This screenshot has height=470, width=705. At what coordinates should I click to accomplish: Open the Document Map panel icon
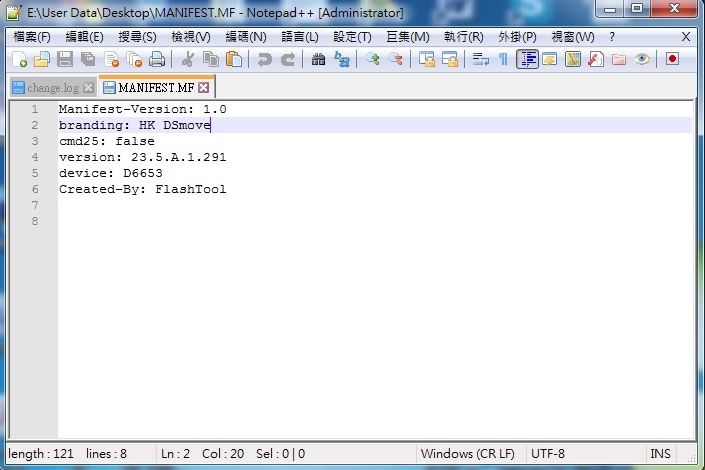(573, 59)
